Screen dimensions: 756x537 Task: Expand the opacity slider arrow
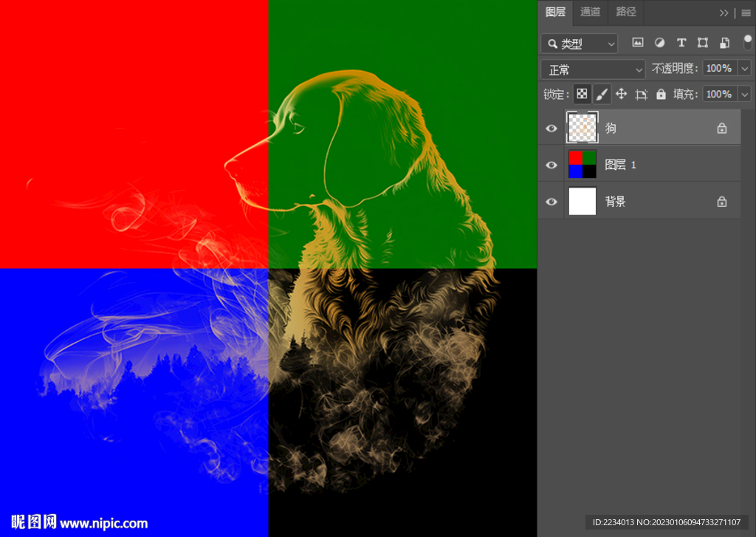pyautogui.click(x=745, y=69)
